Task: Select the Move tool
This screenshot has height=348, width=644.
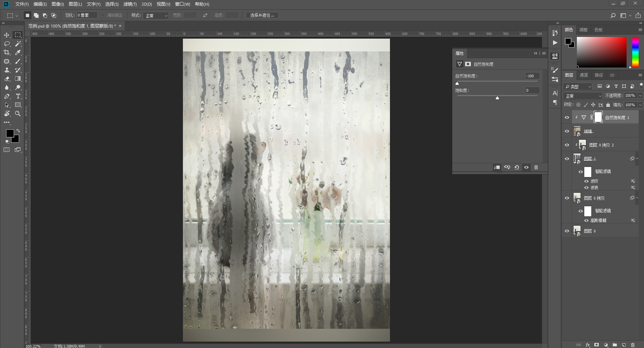Action: [7, 35]
